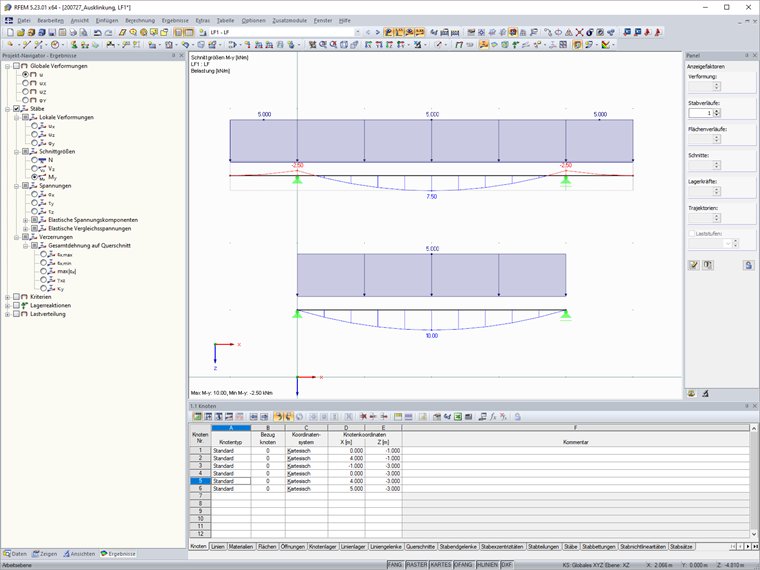Toggle the Stäbe checkbox

(x=16, y=109)
